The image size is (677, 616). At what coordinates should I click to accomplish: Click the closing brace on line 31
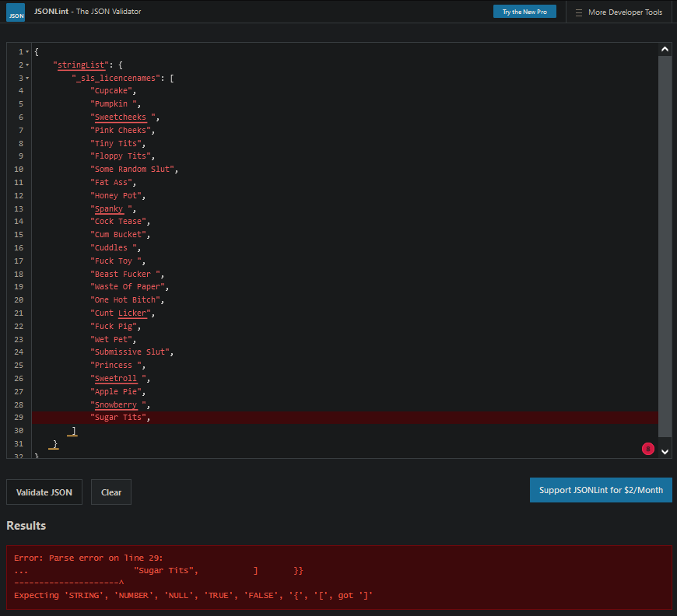click(x=55, y=444)
